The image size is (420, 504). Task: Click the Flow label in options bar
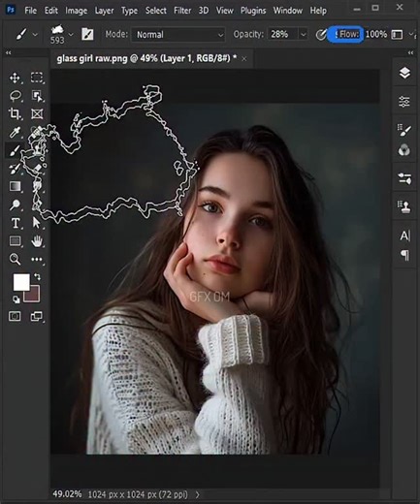(x=349, y=34)
